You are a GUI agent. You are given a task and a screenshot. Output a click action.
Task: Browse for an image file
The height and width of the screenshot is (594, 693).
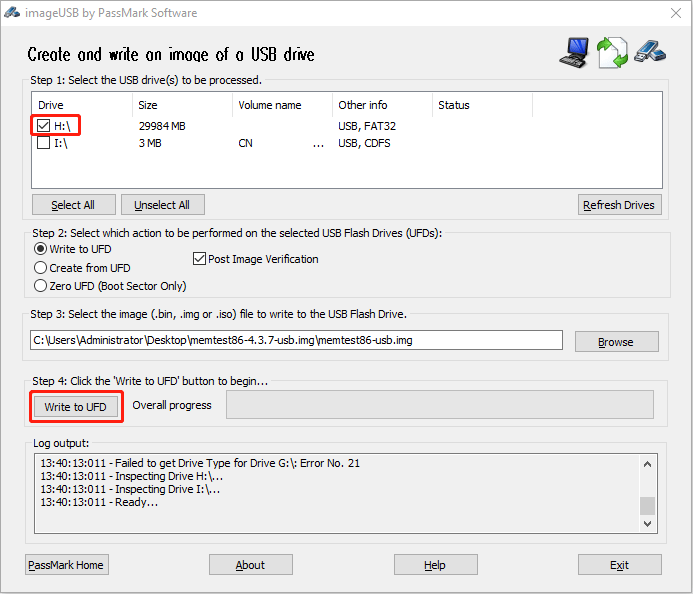(617, 342)
